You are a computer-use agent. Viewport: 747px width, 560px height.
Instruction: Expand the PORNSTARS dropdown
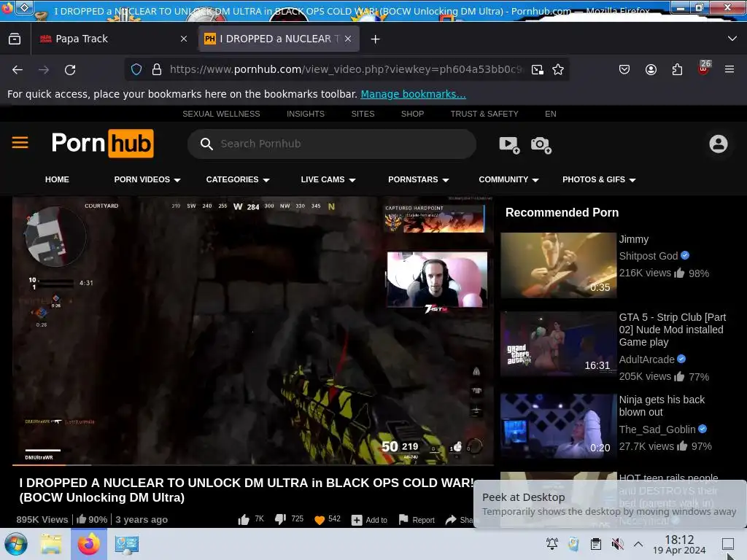(418, 179)
